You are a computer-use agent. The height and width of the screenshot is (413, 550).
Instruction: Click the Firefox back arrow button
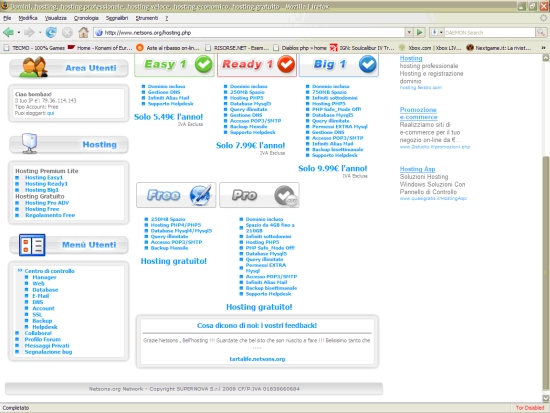point(8,33)
